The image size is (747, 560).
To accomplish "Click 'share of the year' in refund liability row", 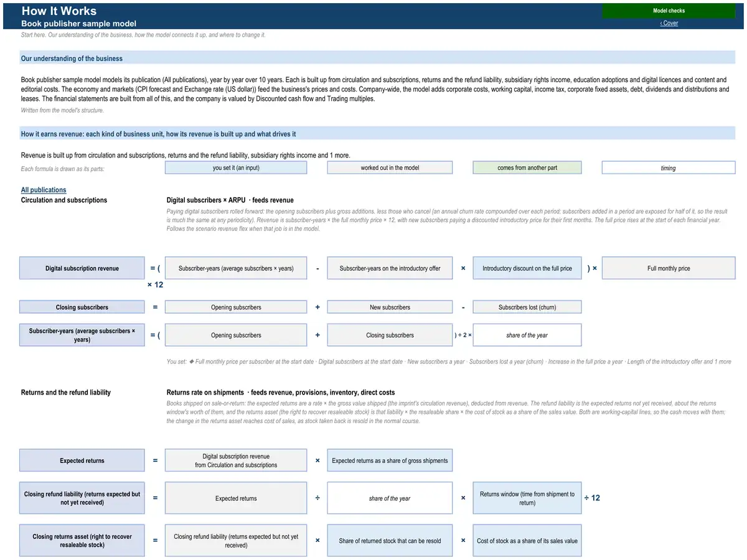I will click(390, 498).
